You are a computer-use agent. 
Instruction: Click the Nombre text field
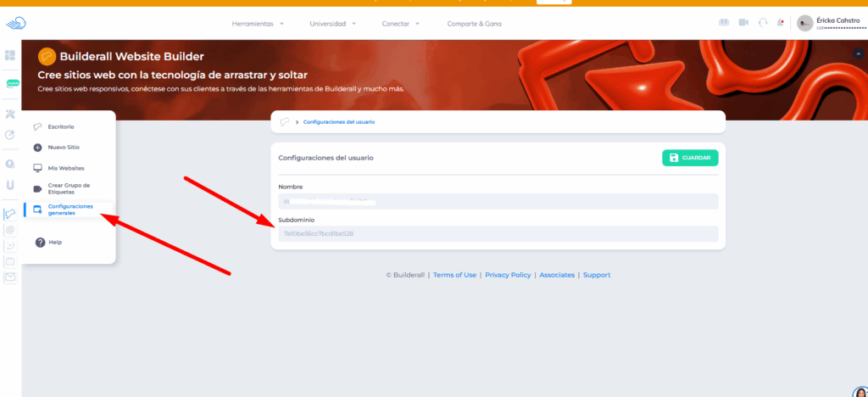pos(498,201)
